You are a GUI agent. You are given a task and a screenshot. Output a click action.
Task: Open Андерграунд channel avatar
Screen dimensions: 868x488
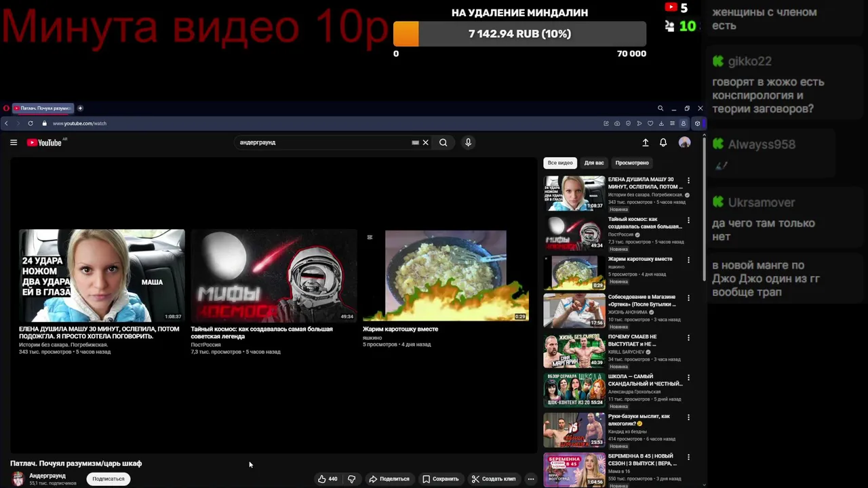coord(18,479)
